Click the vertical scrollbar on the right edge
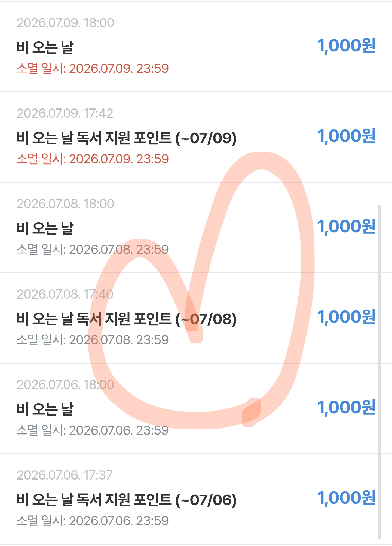This screenshot has width=392, height=546. tap(379, 372)
